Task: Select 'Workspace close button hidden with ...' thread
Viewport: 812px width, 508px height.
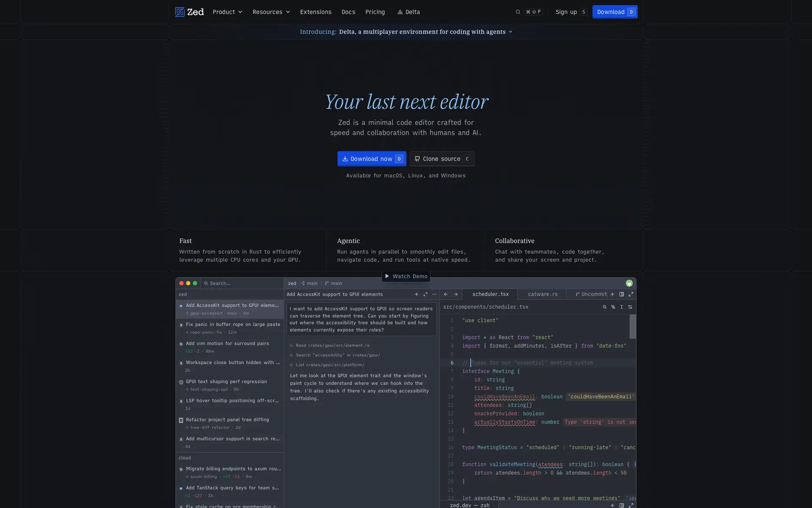Action: tap(230, 366)
